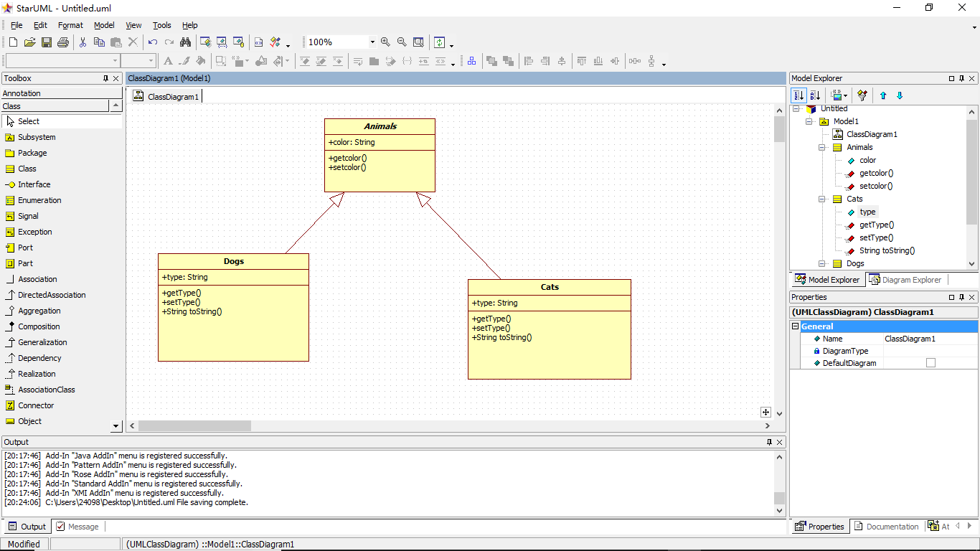Image resolution: width=980 pixels, height=551 pixels.
Task: Open the Model menu
Action: click(x=104, y=25)
